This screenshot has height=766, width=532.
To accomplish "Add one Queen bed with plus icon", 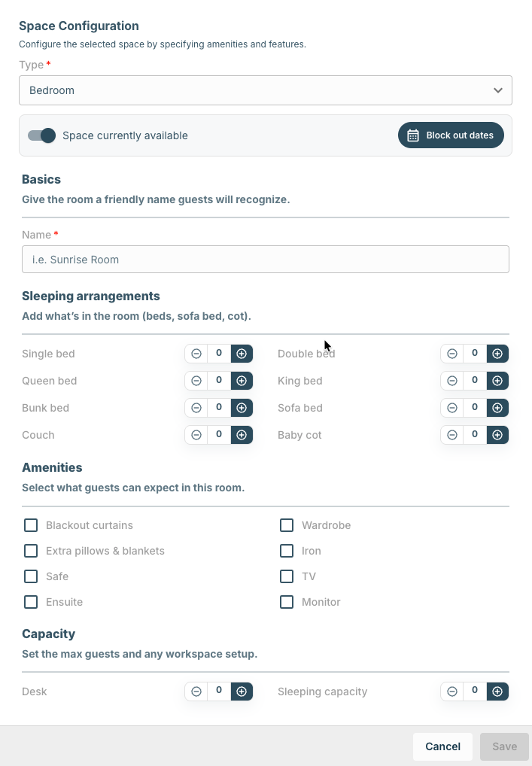I will (x=242, y=381).
